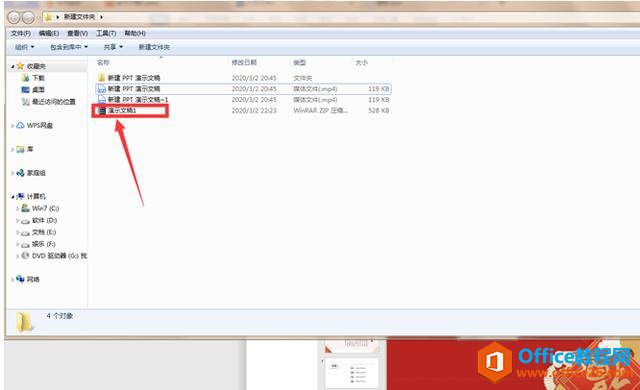The image size is (640, 390).
Task: Click the Back navigation arrow button
Action: pos(13,17)
